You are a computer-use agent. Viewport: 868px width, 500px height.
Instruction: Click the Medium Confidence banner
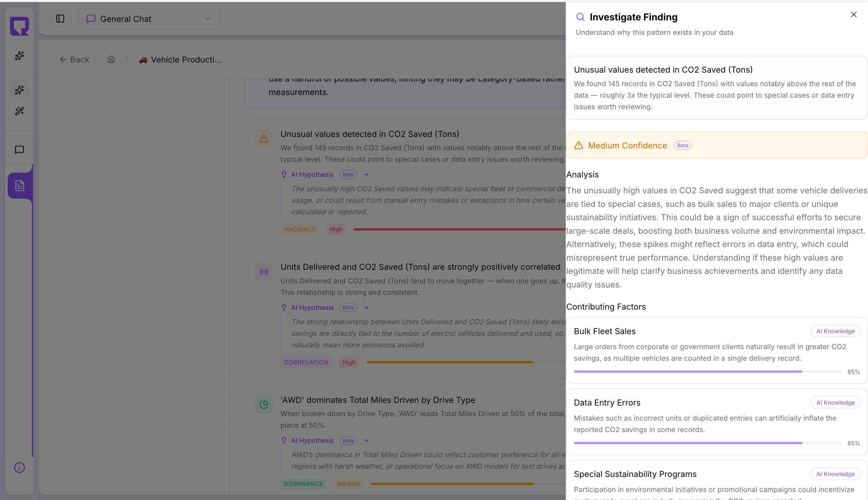click(717, 145)
